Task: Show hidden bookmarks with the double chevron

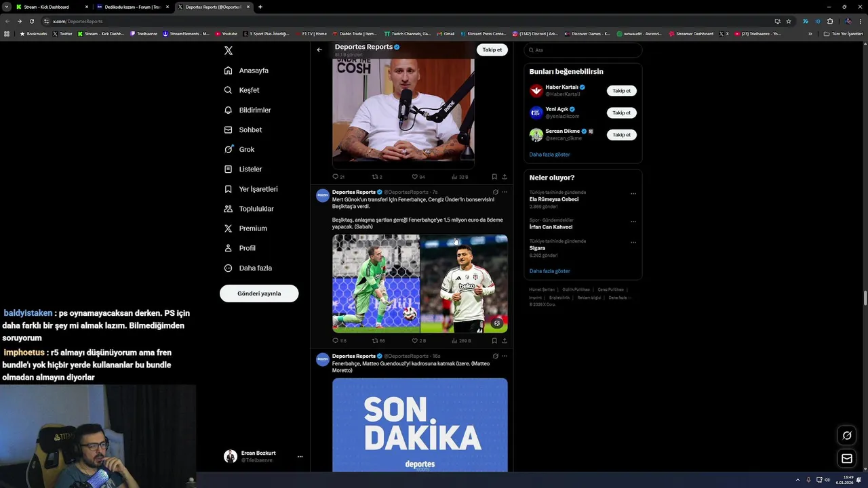Action: (x=810, y=34)
